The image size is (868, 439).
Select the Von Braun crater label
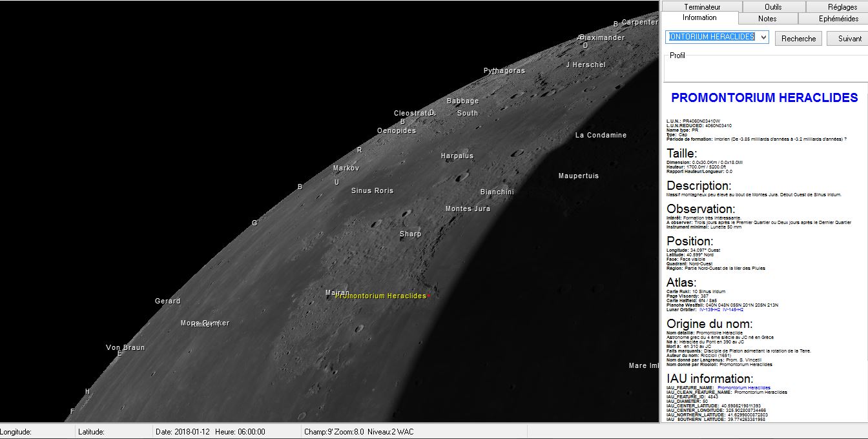(125, 347)
